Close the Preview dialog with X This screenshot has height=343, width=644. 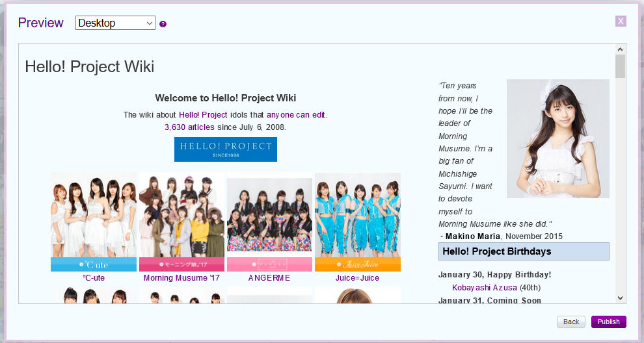(x=621, y=21)
